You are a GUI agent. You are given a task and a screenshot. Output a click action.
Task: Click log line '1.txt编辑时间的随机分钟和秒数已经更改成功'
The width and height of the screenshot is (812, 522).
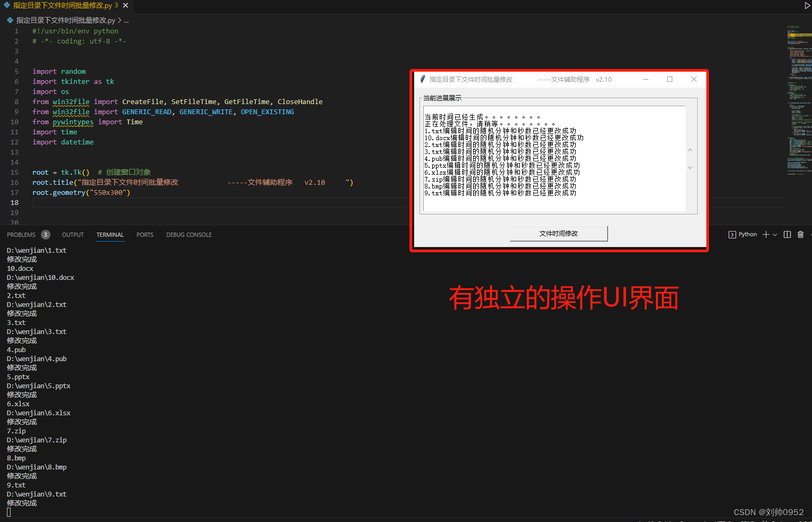pos(500,131)
